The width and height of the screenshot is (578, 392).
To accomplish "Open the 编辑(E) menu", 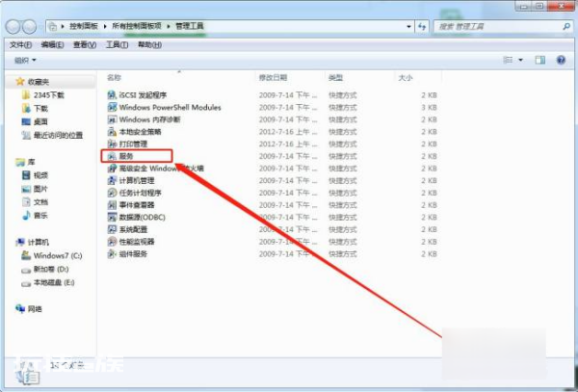I will (x=52, y=44).
